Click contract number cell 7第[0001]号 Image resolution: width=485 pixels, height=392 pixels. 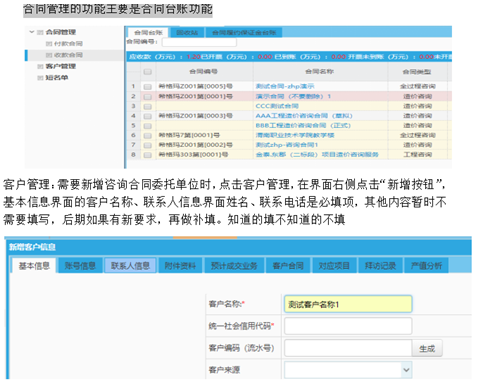189,135
